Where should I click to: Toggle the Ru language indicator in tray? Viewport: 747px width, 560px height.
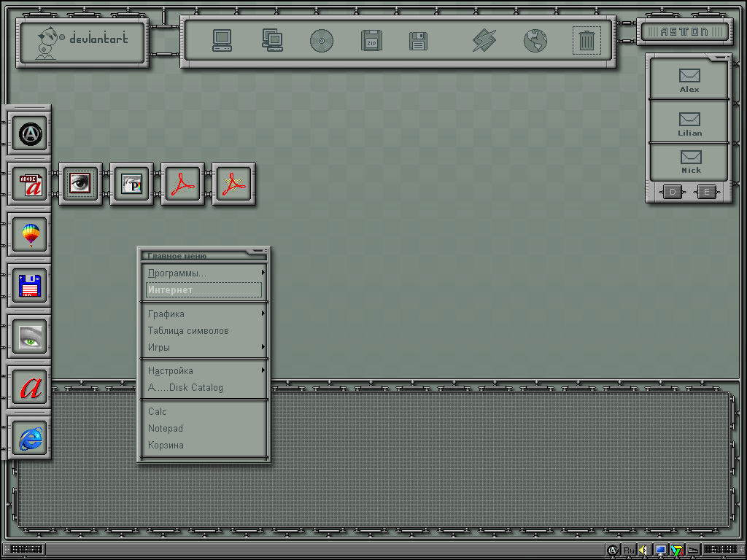coord(629,550)
